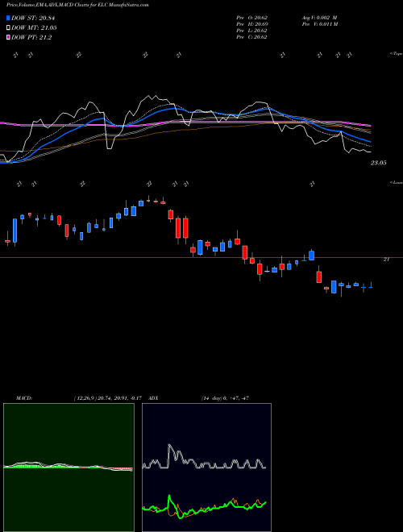Viewport: 403px width, 532px height.
Task: Select the 'DOW MT: 21.05' legend label
Action: (x=34, y=28)
